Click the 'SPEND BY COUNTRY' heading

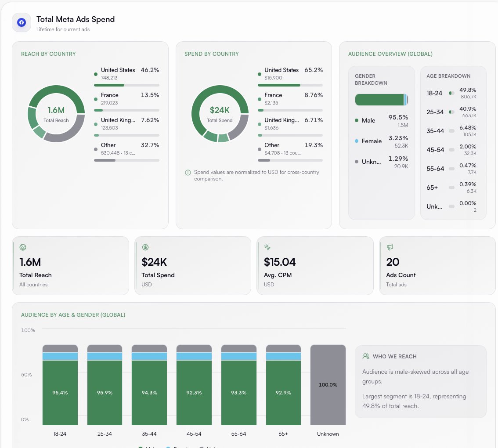(212, 54)
